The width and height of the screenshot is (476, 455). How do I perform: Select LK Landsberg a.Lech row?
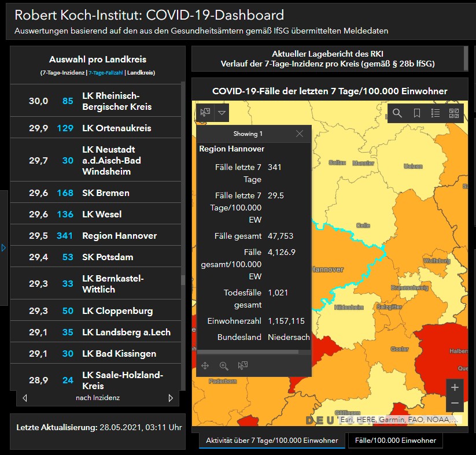coord(95,332)
